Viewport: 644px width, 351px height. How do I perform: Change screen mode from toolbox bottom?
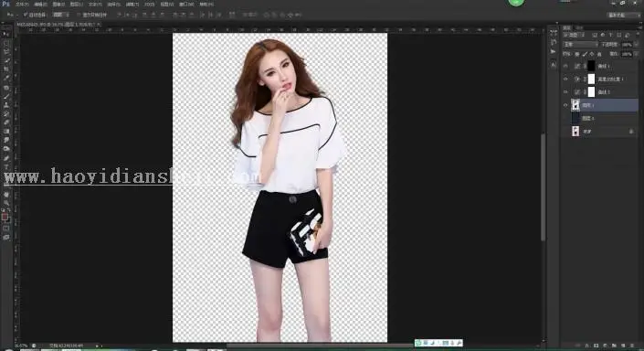pos(5,237)
